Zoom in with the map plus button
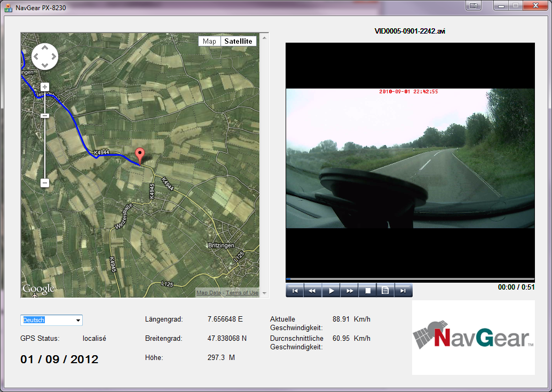Viewport: 552px width, 392px height. (45, 87)
